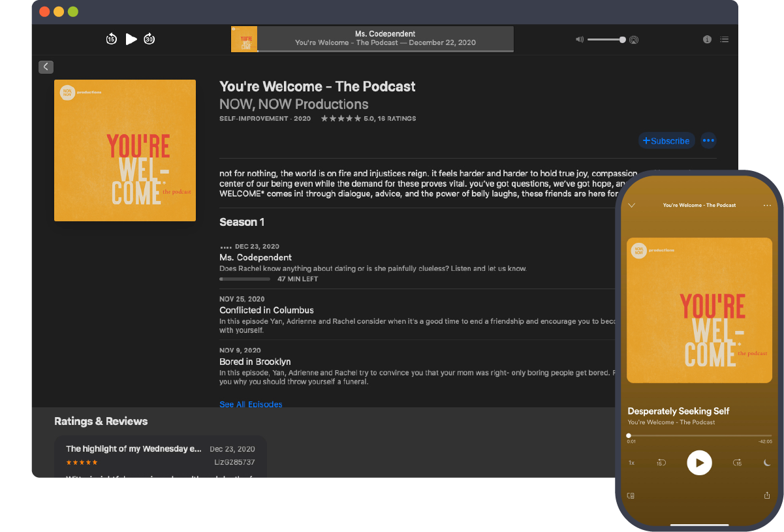Enable the sleep timer moon toggle
This screenshot has height=532, width=784.
point(767,462)
